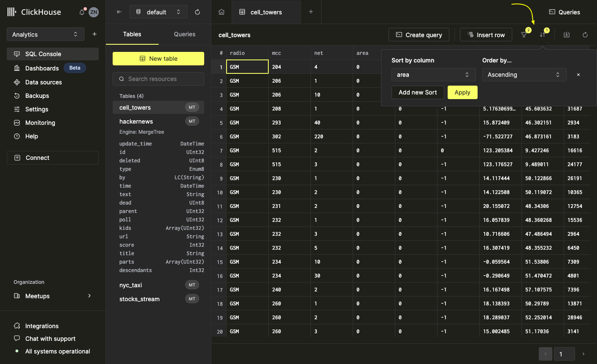Image resolution: width=597 pixels, height=364 pixels.
Task: Click the Apply sort button
Action: click(462, 92)
